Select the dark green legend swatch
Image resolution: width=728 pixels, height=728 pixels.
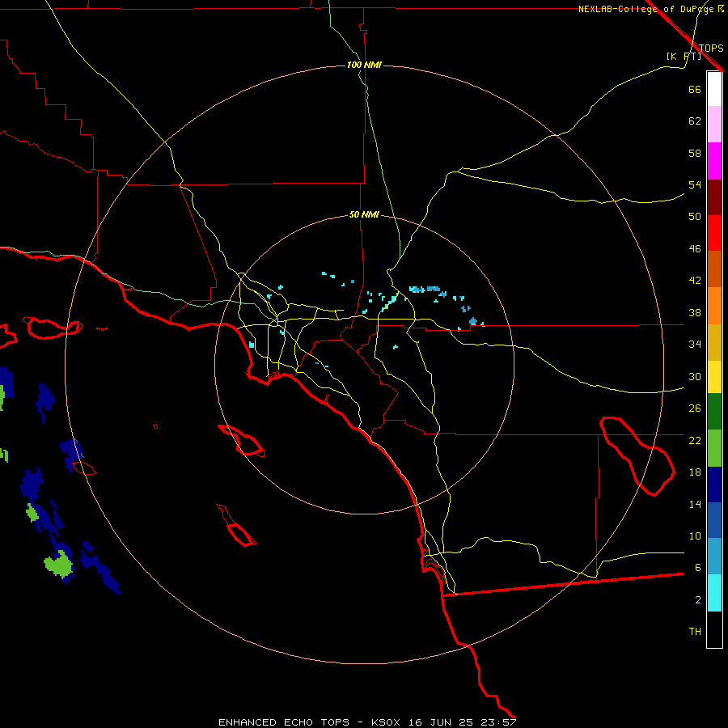point(714,412)
